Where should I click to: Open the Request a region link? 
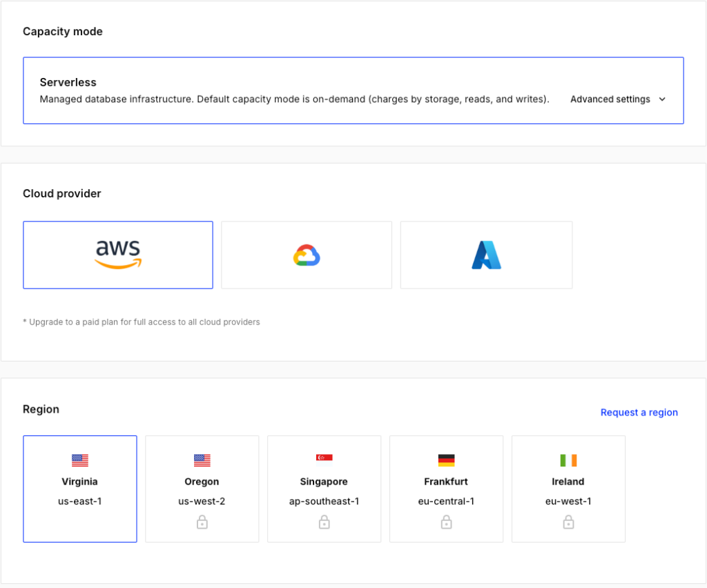(x=639, y=412)
